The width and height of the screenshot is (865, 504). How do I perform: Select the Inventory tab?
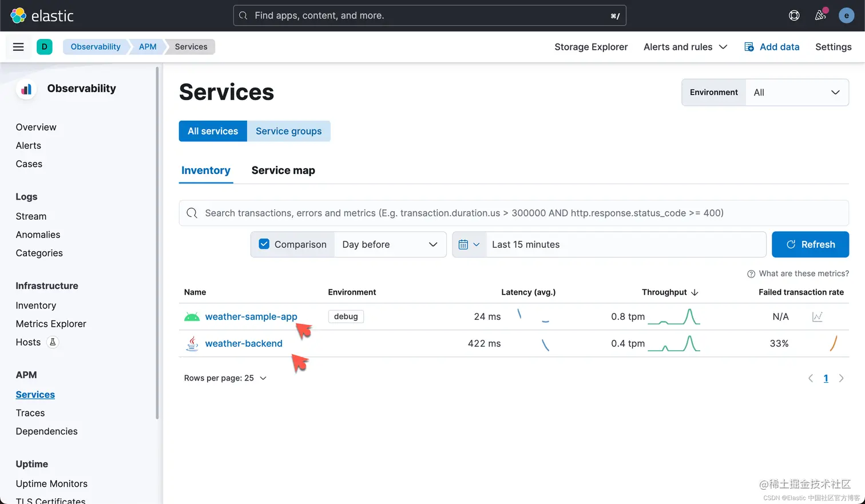pyautogui.click(x=206, y=170)
